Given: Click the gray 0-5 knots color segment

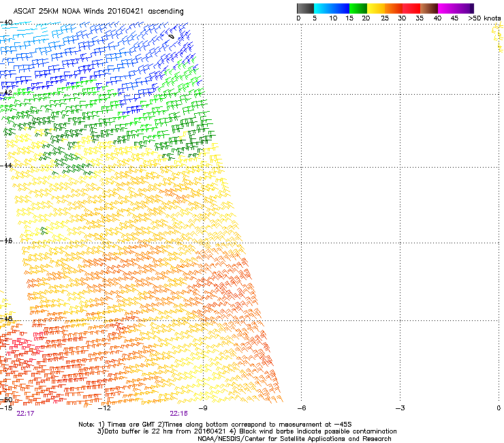Looking at the screenshot, I should 306,8.
